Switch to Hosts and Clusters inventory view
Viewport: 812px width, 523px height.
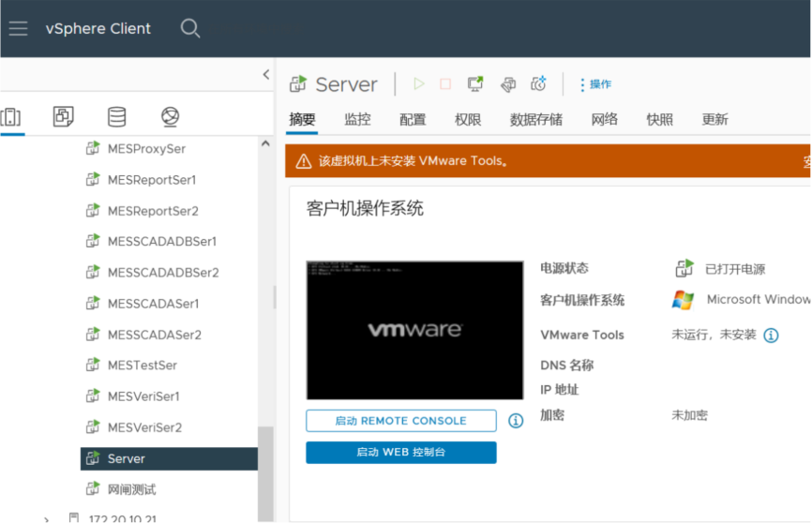(x=11, y=117)
